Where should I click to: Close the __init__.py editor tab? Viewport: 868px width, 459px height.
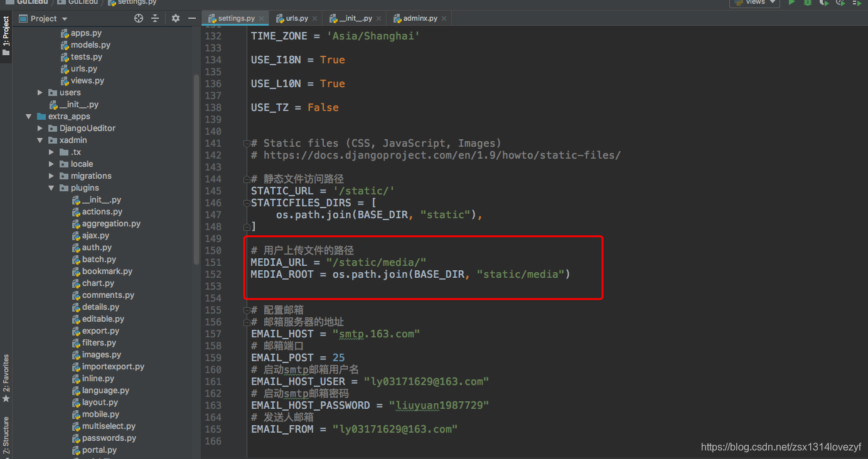378,19
